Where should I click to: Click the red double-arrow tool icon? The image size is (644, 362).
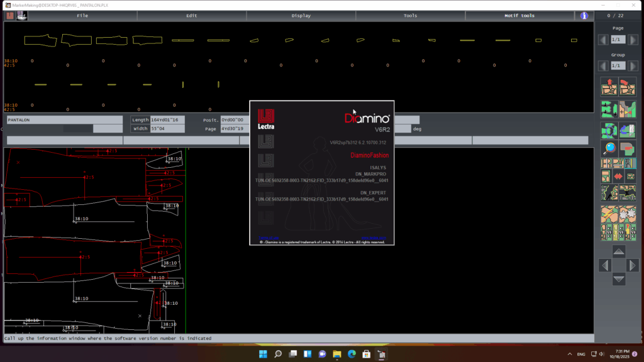[619, 177]
